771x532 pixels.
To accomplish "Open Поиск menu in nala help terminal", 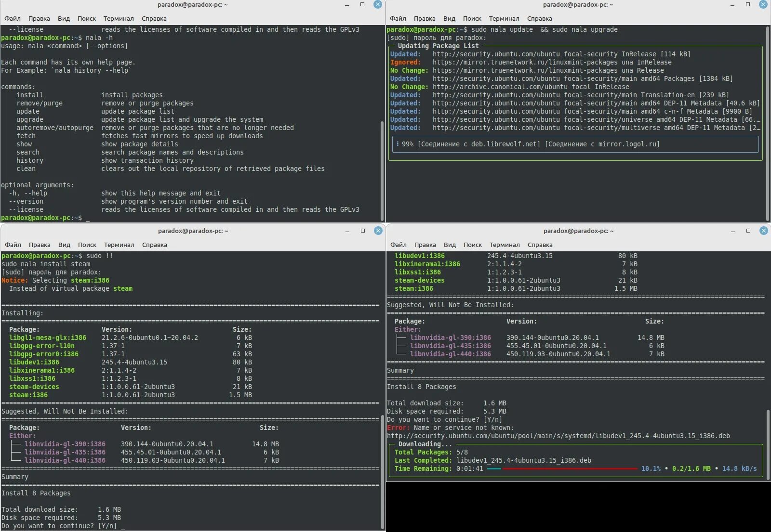I will tap(87, 18).
